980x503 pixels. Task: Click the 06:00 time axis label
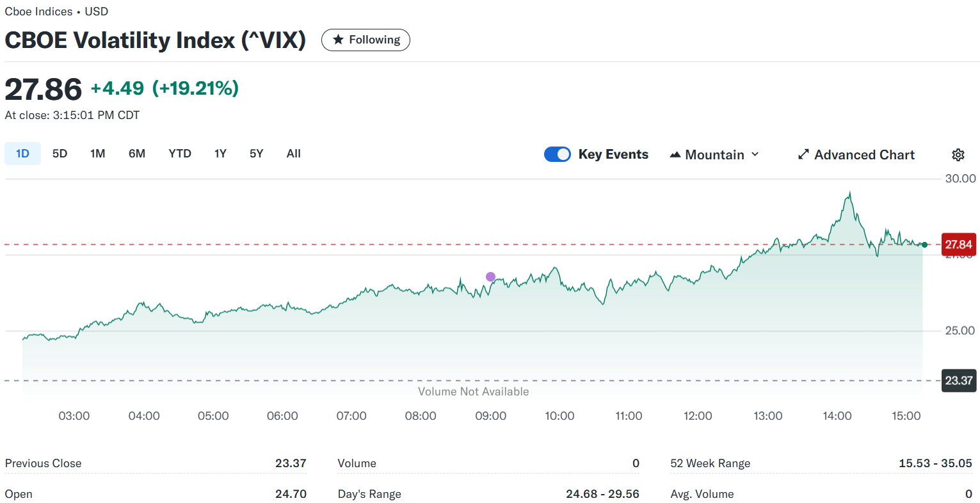tap(282, 416)
